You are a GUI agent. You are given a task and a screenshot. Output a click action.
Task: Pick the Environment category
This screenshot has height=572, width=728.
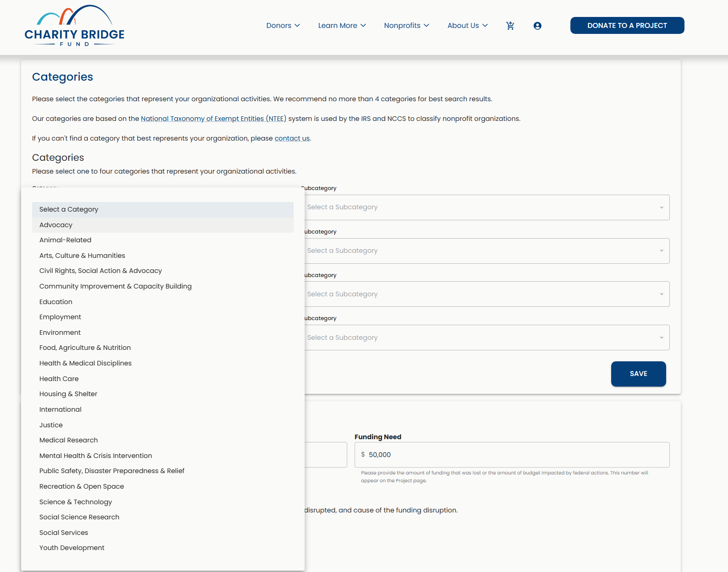[163, 332]
